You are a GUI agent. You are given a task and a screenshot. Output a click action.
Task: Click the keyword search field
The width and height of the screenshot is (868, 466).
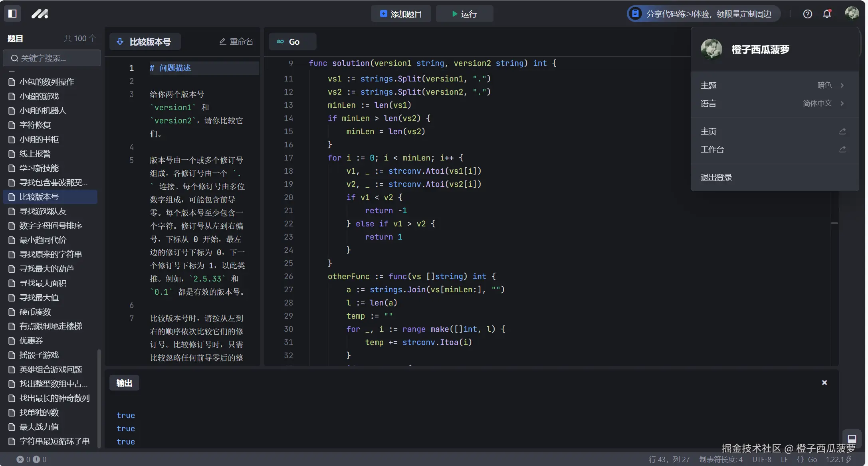(52, 58)
